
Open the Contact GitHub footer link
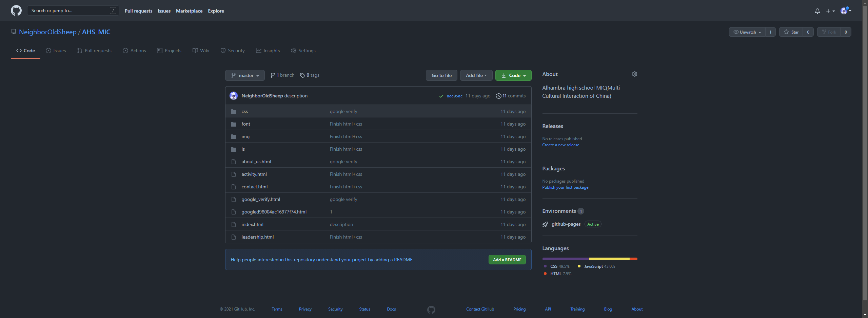tap(480, 309)
